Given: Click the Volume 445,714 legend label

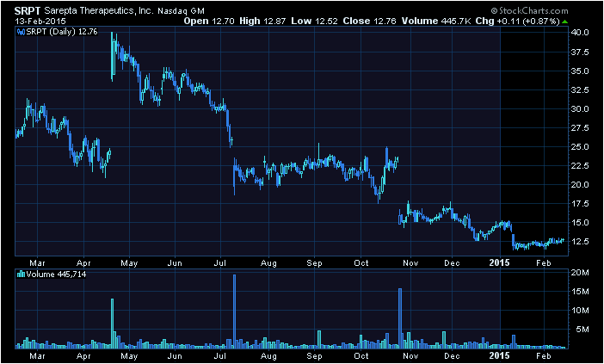Looking at the screenshot, I should tap(56, 275).
